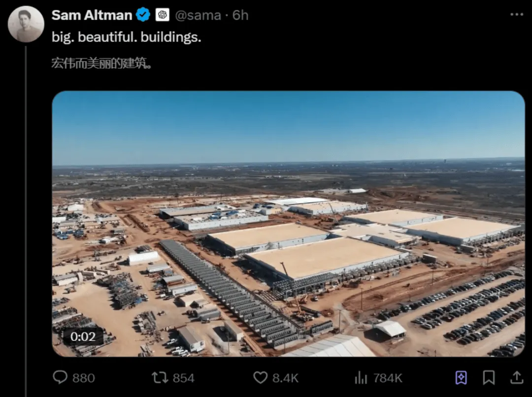Like the tweet with heart icon
532x397 pixels.
[x=261, y=378]
